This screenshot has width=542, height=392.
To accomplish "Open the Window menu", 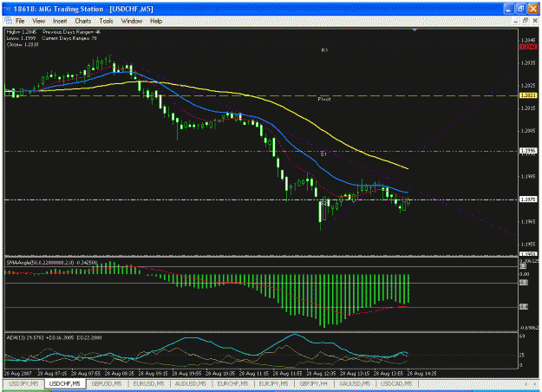I will point(131,21).
